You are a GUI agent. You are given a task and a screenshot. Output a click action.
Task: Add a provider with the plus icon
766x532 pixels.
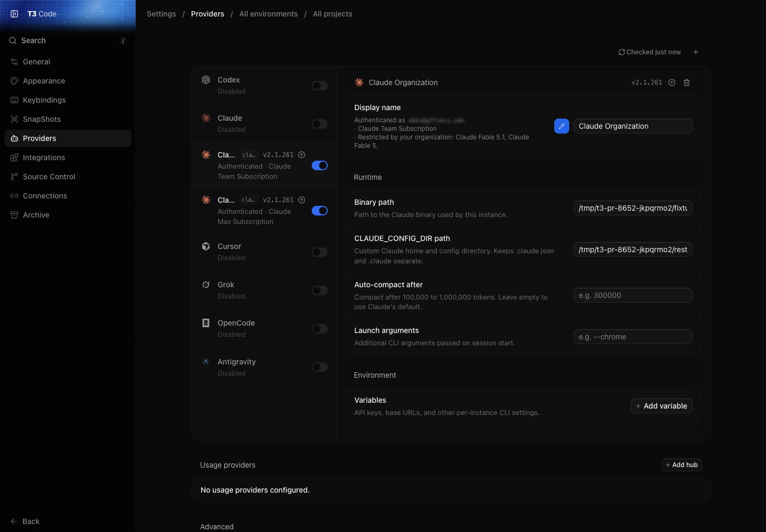[696, 52]
